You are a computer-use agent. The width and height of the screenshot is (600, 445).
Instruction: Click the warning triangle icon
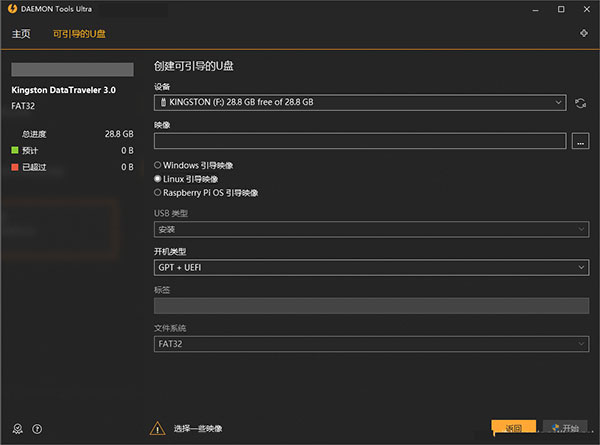coord(157,428)
